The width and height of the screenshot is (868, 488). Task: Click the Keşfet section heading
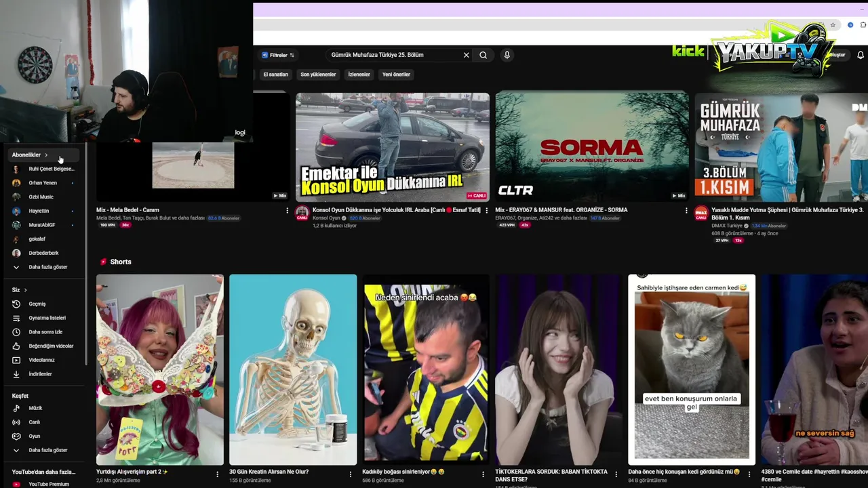pos(20,396)
